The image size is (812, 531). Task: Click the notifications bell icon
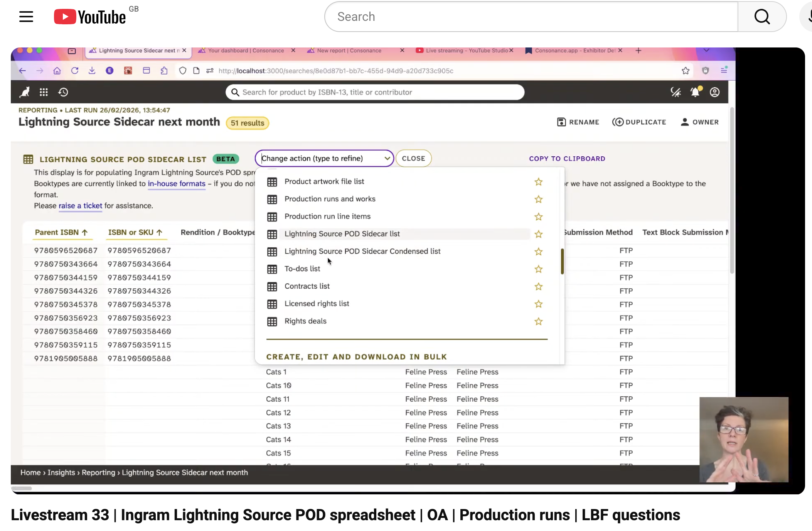[696, 92]
